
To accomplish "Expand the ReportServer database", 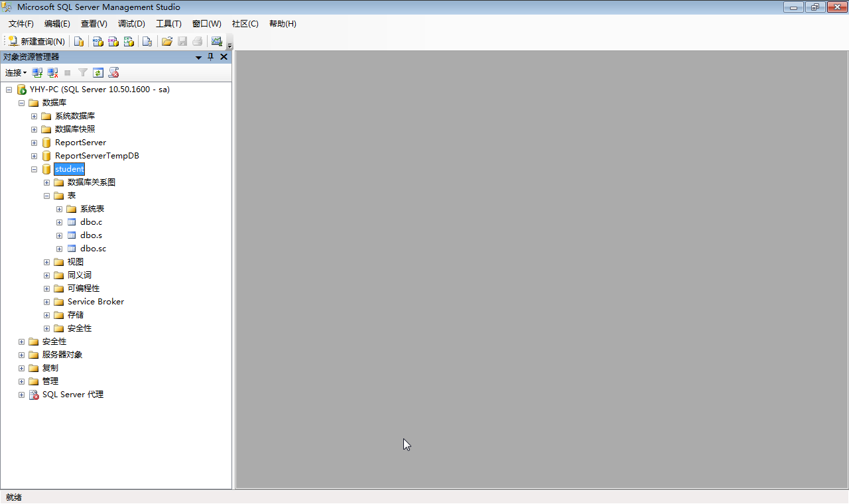I will click(x=34, y=143).
